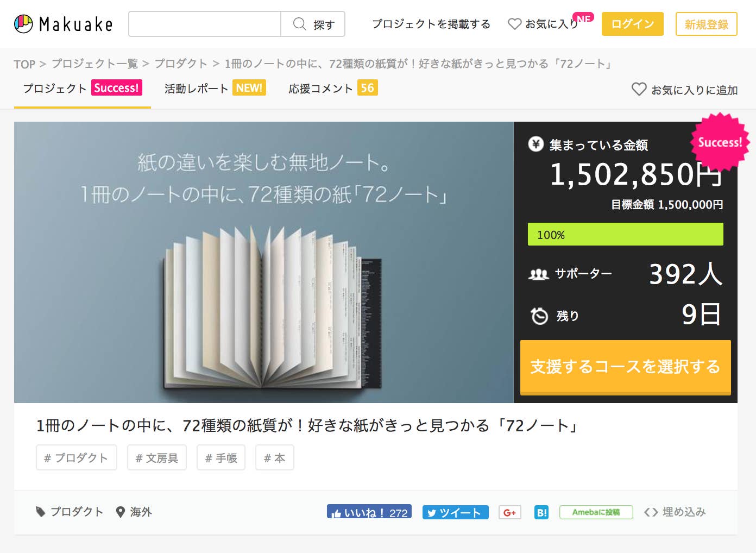756x553 pixels.
Task: Click the Success! label on プロジェクト tab
Action: tap(116, 88)
